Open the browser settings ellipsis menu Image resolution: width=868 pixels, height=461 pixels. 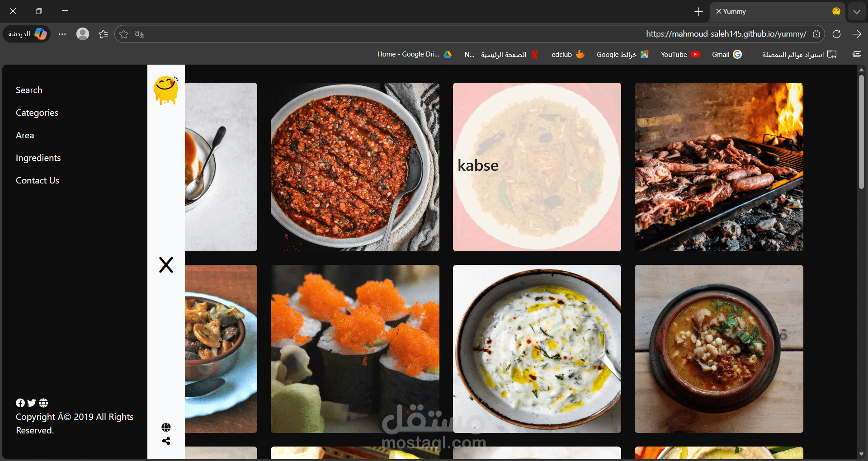[x=62, y=33]
